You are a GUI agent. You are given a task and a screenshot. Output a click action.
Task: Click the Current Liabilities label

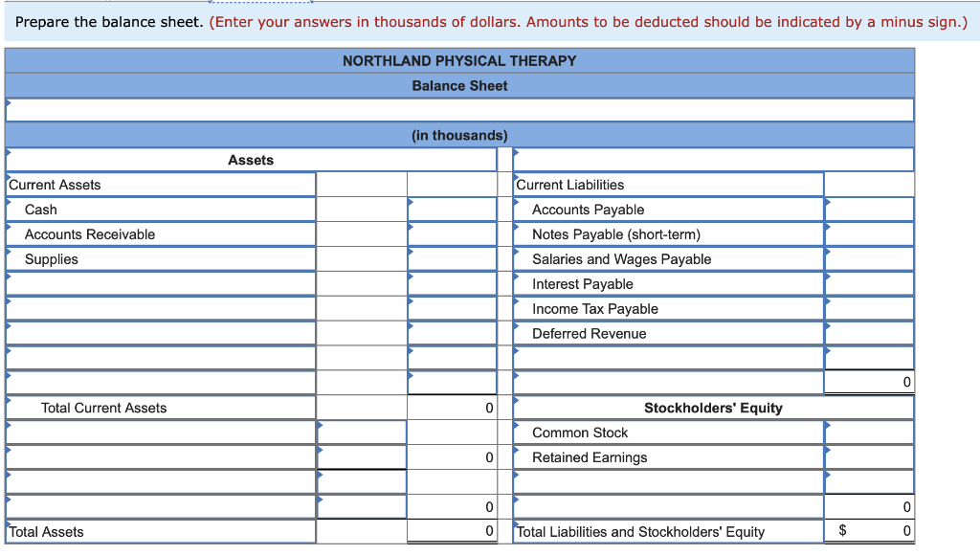[x=570, y=185]
